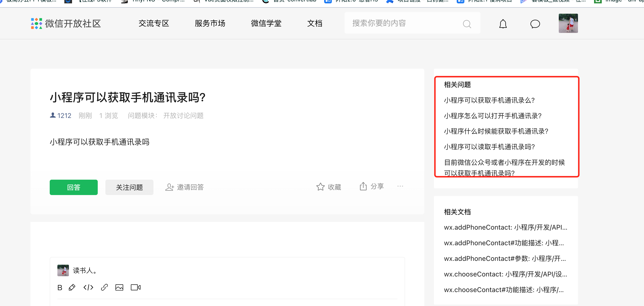Open user avatar menu in header
644x306 pixels.
[x=568, y=23]
